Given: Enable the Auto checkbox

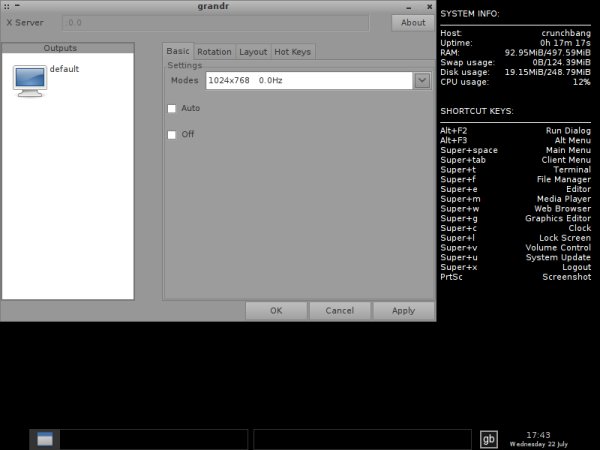Looking at the screenshot, I should tap(171, 109).
